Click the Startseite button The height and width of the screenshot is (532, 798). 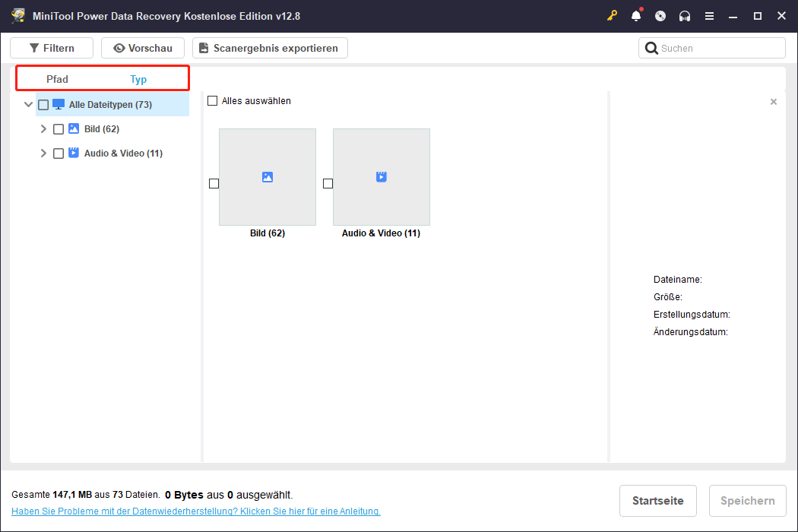pyautogui.click(x=657, y=500)
